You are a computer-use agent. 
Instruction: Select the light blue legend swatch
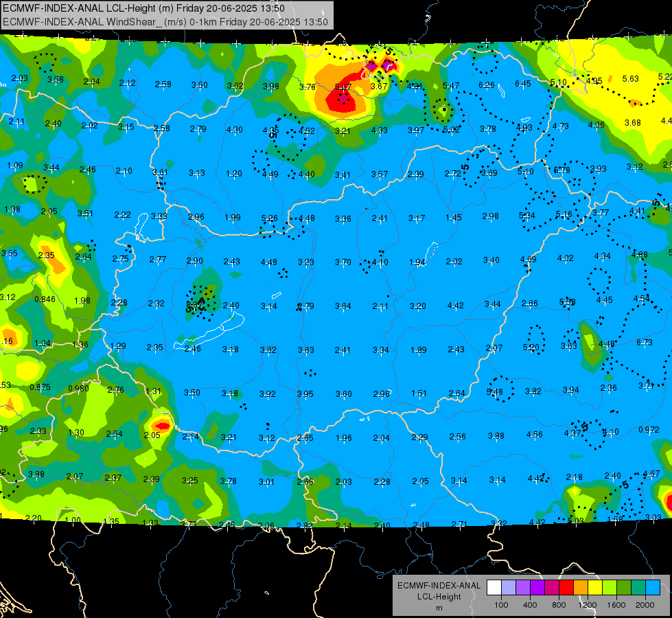coord(653,588)
